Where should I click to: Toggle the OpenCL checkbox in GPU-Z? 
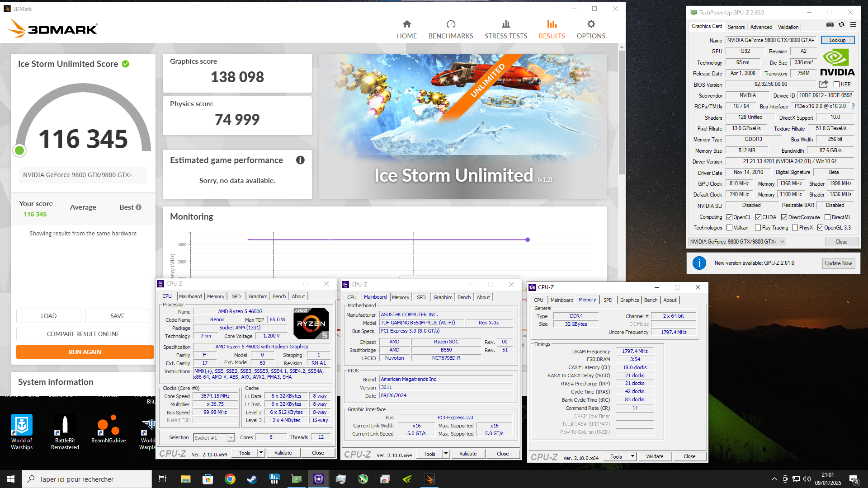pos(729,217)
